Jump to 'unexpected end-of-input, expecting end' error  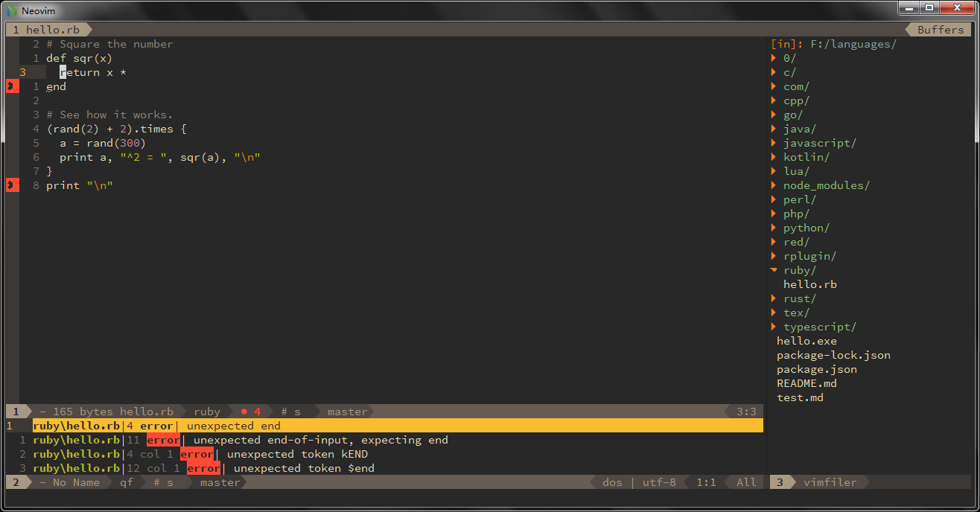pos(320,440)
